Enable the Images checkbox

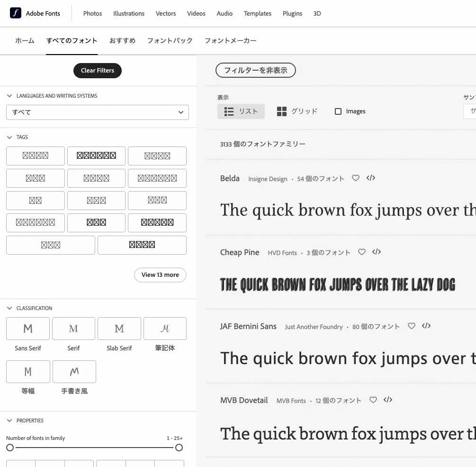click(x=338, y=111)
